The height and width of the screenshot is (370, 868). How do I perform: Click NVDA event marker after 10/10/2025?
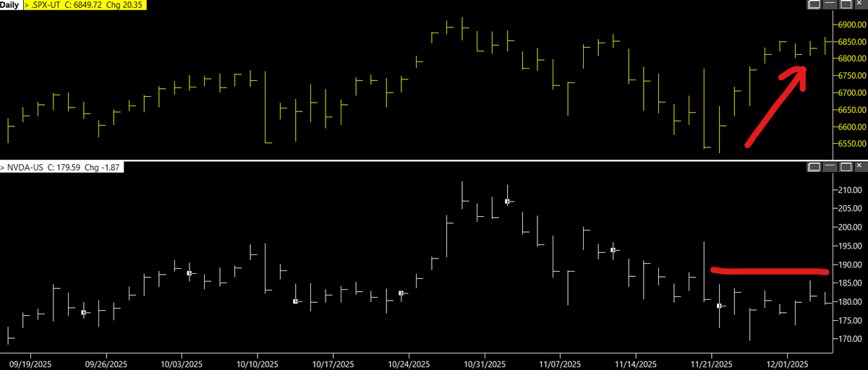pyautogui.click(x=295, y=301)
